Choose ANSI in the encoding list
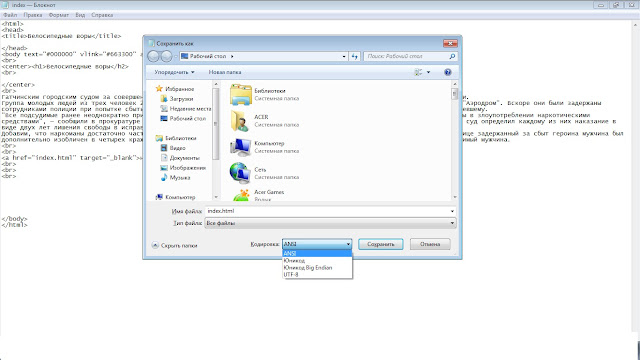This screenshot has height=360, width=640. pos(317,253)
